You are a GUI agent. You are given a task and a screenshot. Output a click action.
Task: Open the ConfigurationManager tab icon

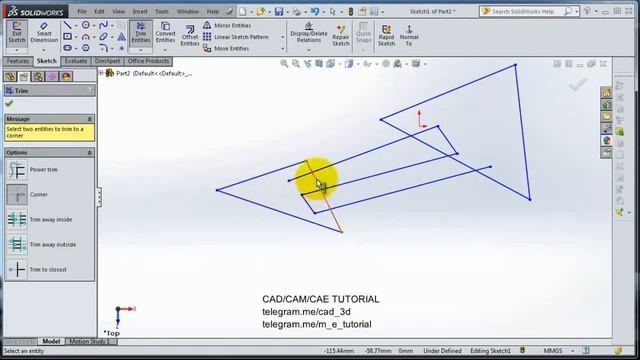(x=38, y=76)
